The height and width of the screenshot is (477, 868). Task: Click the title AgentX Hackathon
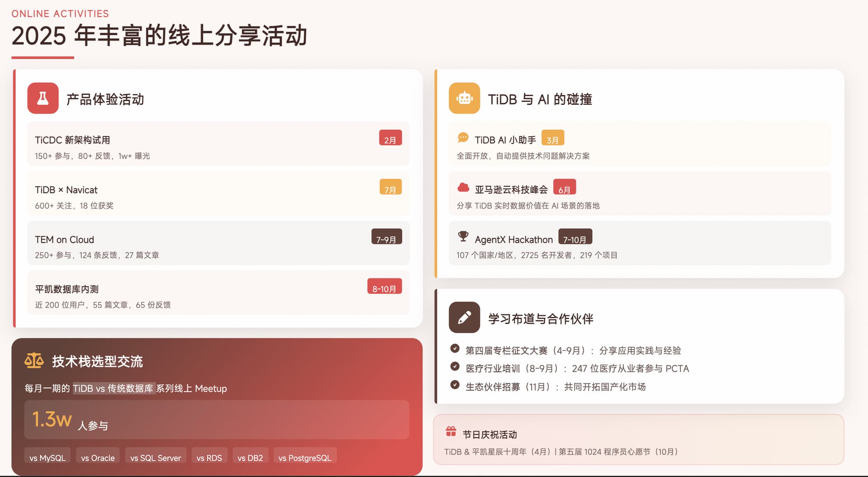pyautogui.click(x=514, y=240)
